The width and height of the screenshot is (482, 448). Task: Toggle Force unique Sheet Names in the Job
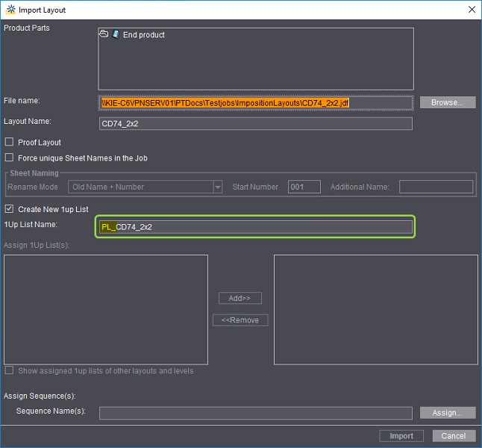click(10, 158)
